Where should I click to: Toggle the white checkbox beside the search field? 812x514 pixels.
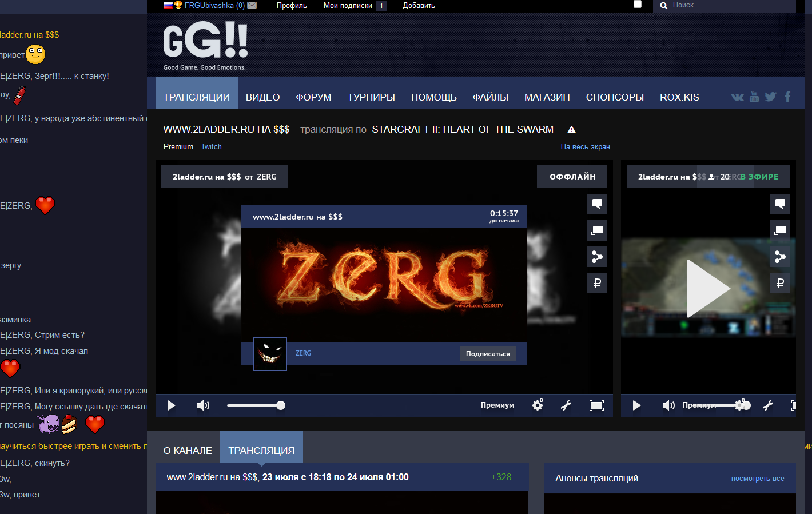(638, 4)
